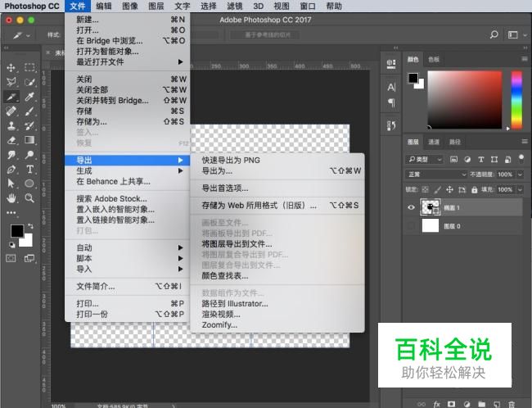Open the 正常 blend mode dropdown
The height and width of the screenshot is (408, 532).
[437, 175]
